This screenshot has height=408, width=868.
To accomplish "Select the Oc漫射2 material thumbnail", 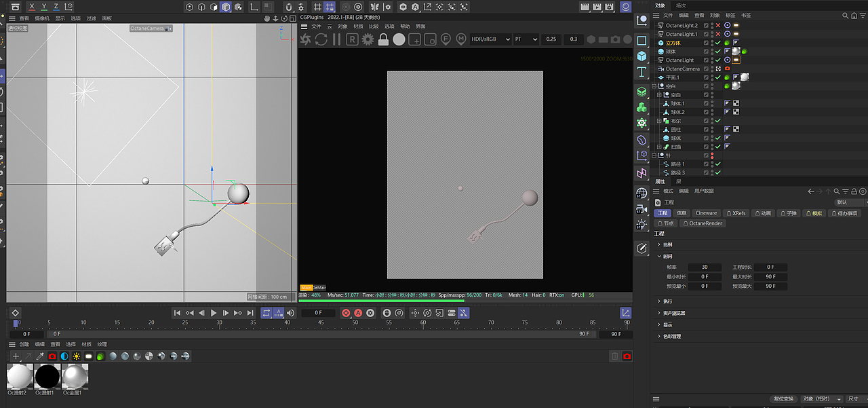I will pyautogui.click(x=20, y=376).
